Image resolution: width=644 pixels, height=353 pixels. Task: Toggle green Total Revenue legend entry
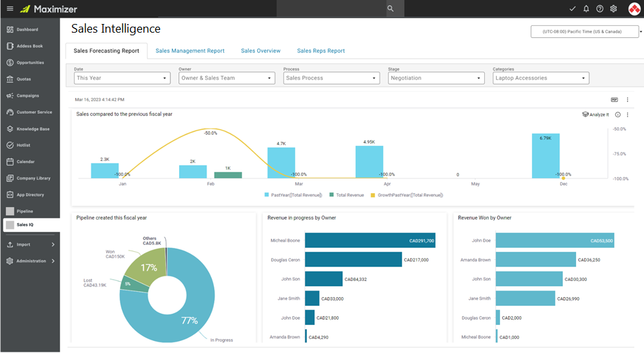[347, 195]
